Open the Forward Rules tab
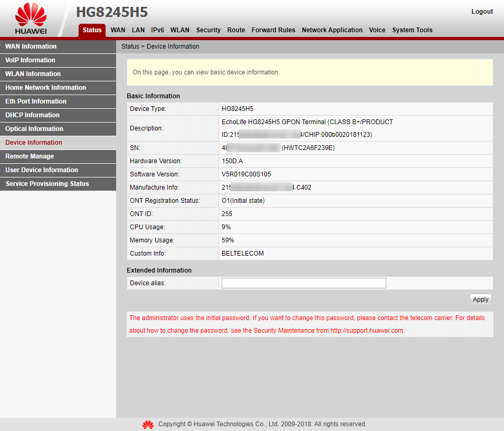Image resolution: width=504 pixels, height=431 pixels. 273,30
